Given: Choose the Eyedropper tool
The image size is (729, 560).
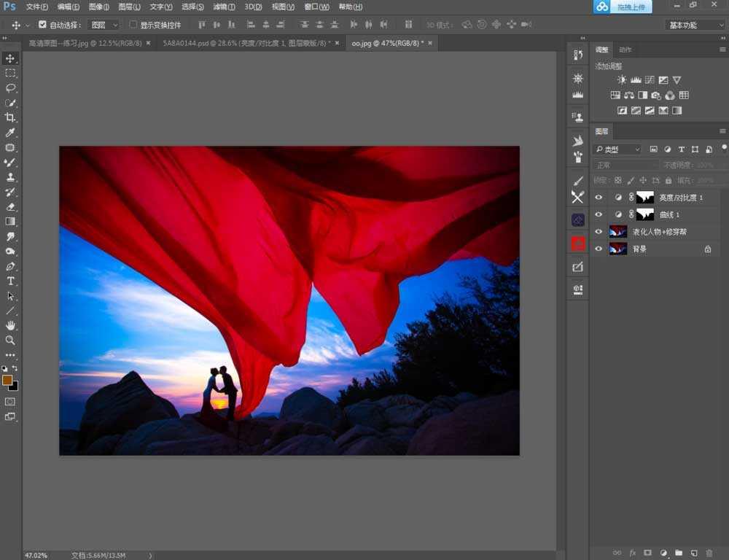Looking at the screenshot, I should [10, 132].
